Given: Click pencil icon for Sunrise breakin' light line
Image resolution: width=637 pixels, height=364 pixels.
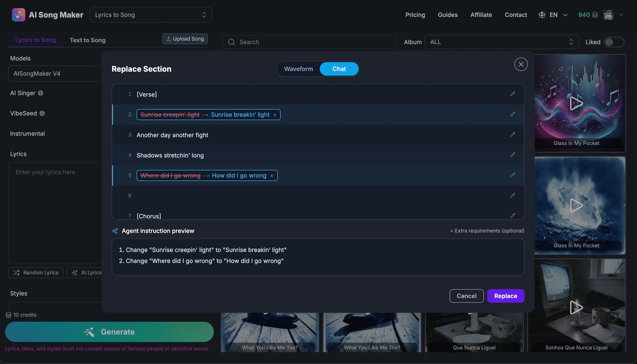Looking at the screenshot, I should [513, 114].
